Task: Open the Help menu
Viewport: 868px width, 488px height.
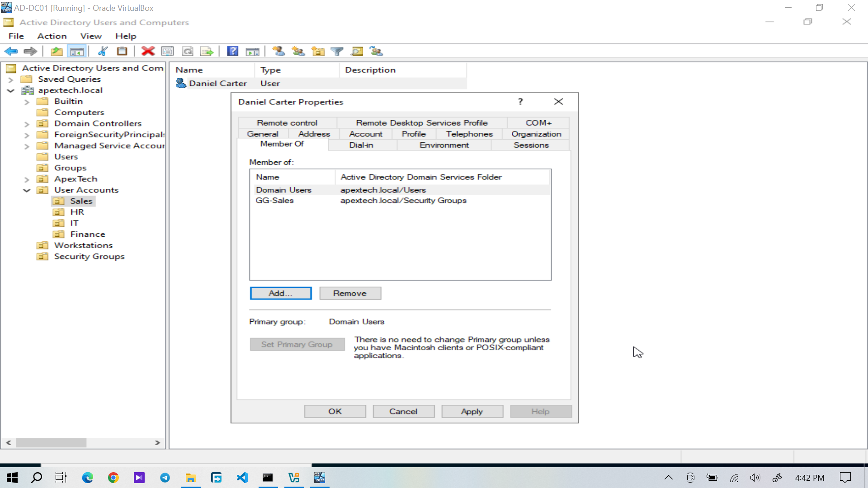Action: 126,36
